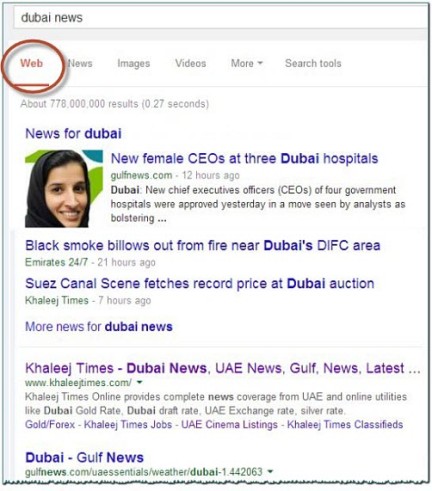Screen dimensions: 432x491
Task: Open Black smoke billows DIFC fire story
Action: pos(203,245)
